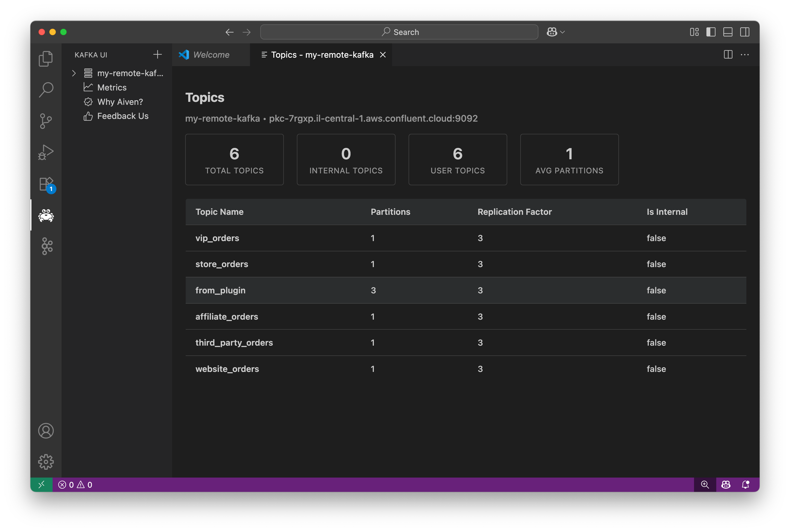The image size is (790, 532).
Task: Click the notifications bell icon
Action: tap(746, 485)
